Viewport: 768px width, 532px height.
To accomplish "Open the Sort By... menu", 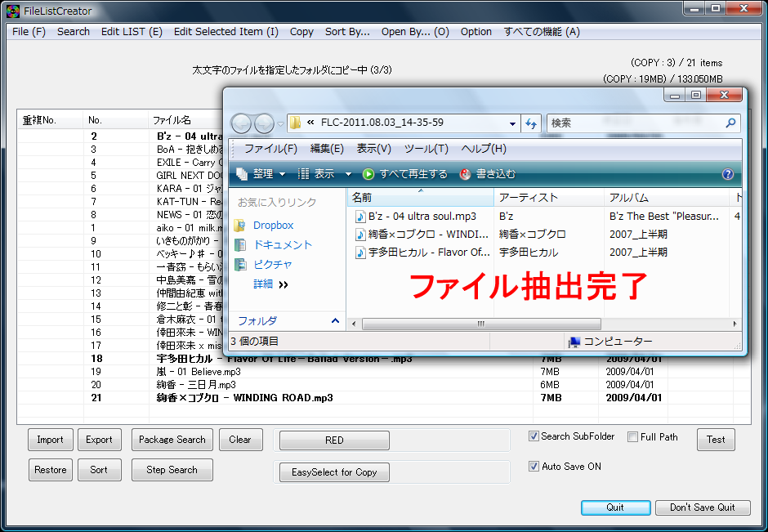I will (x=347, y=32).
